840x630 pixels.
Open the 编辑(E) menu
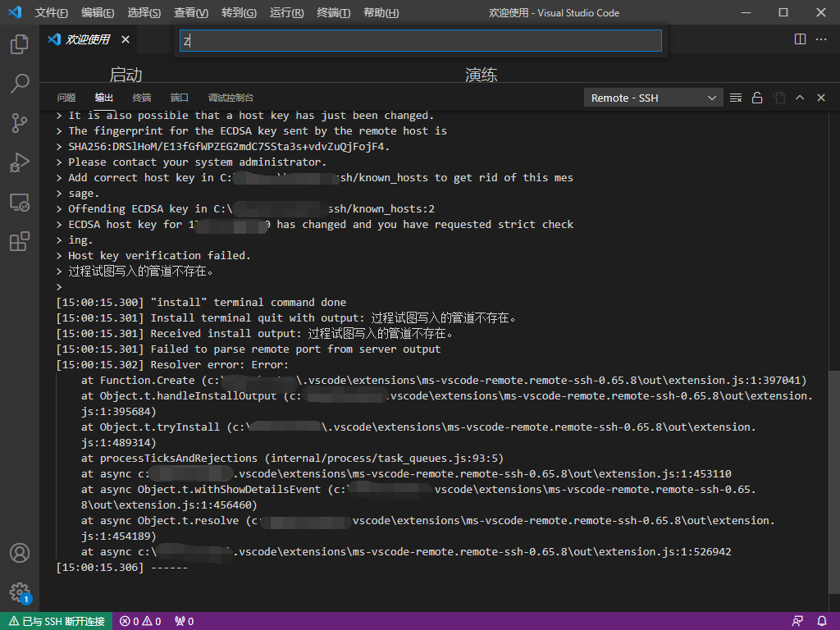click(x=98, y=12)
